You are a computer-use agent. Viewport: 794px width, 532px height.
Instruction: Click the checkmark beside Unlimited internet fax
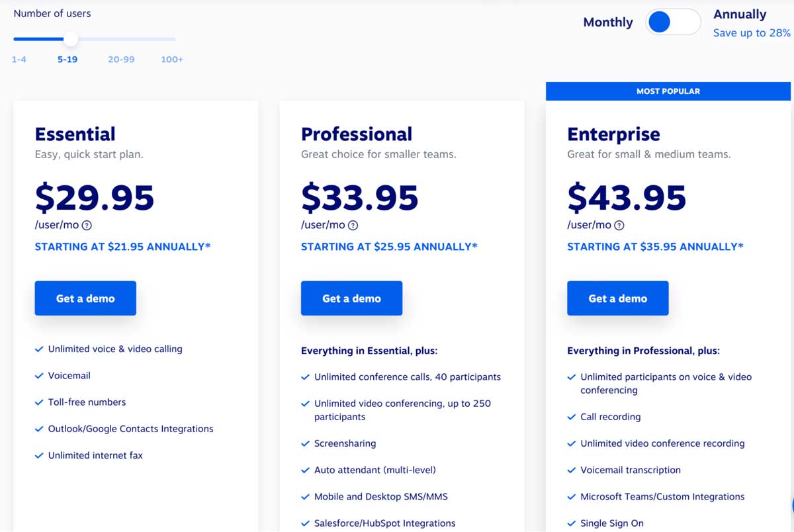(39, 455)
